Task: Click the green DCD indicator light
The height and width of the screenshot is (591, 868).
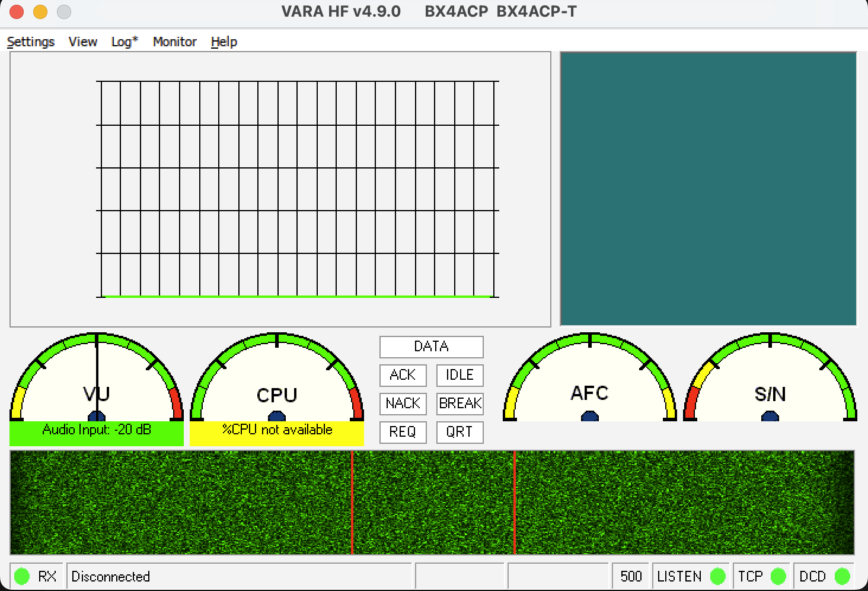Action: click(842, 576)
